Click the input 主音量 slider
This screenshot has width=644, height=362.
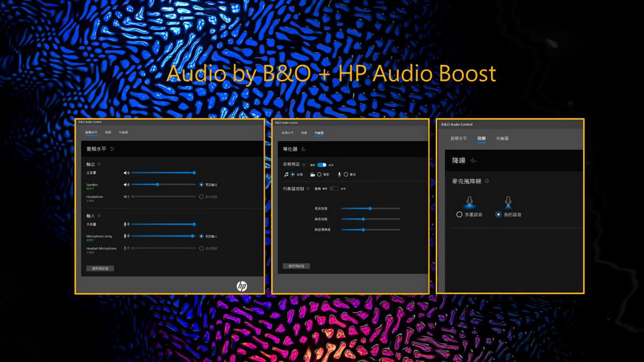tap(163, 224)
